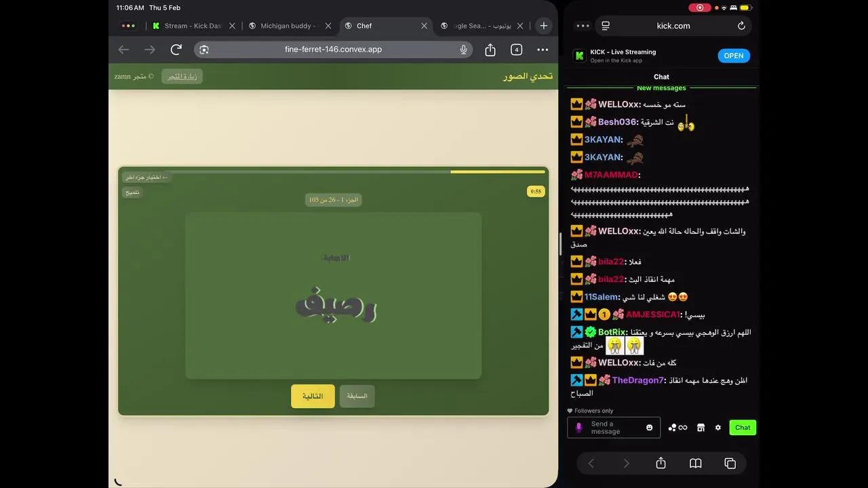
Task: Click the 11:06 AM clock in status bar
Action: pyautogui.click(x=130, y=7)
